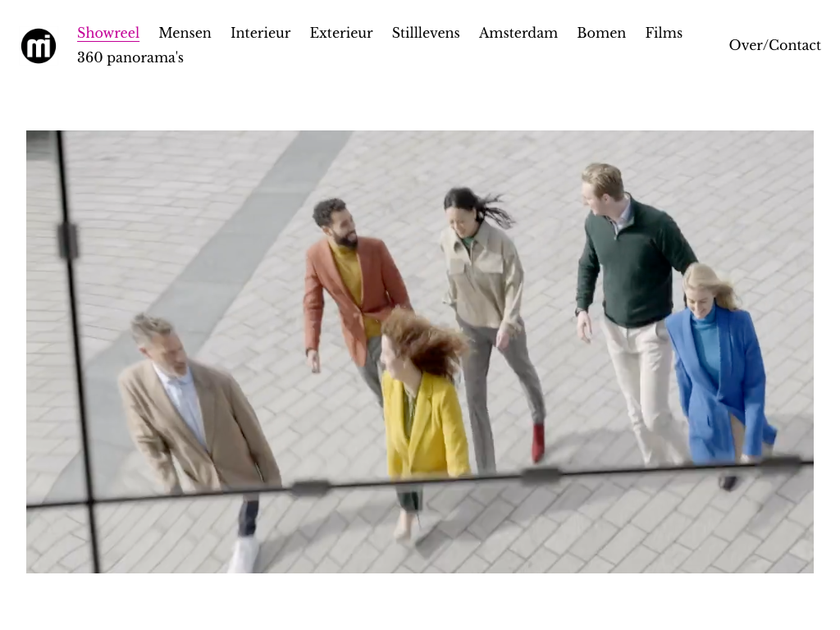Click the red boot in the video
This screenshot has height=630, width=840.
coord(538,443)
